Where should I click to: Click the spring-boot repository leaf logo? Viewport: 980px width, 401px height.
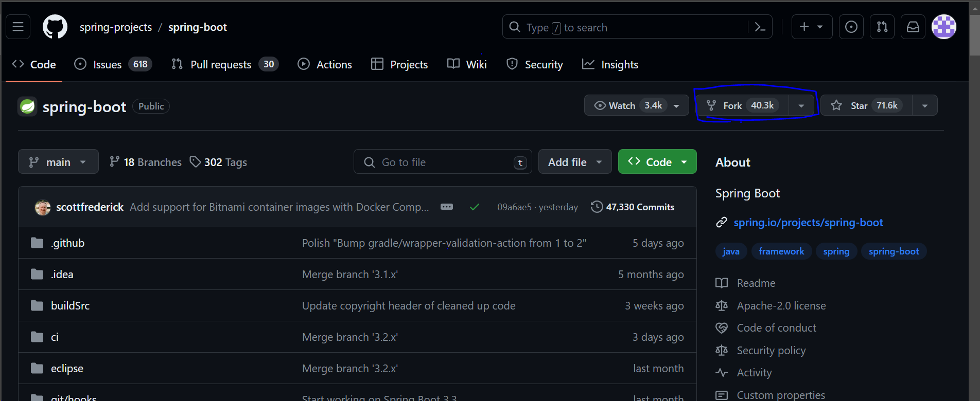coord(27,106)
